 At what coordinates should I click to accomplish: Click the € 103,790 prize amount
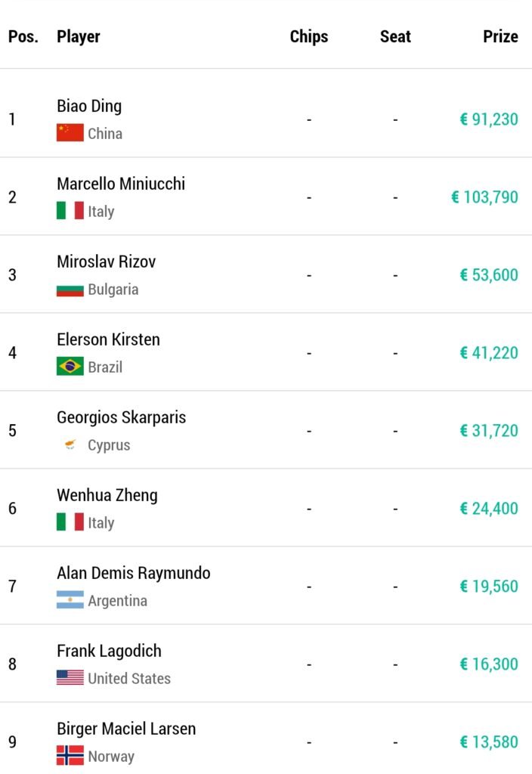click(484, 197)
